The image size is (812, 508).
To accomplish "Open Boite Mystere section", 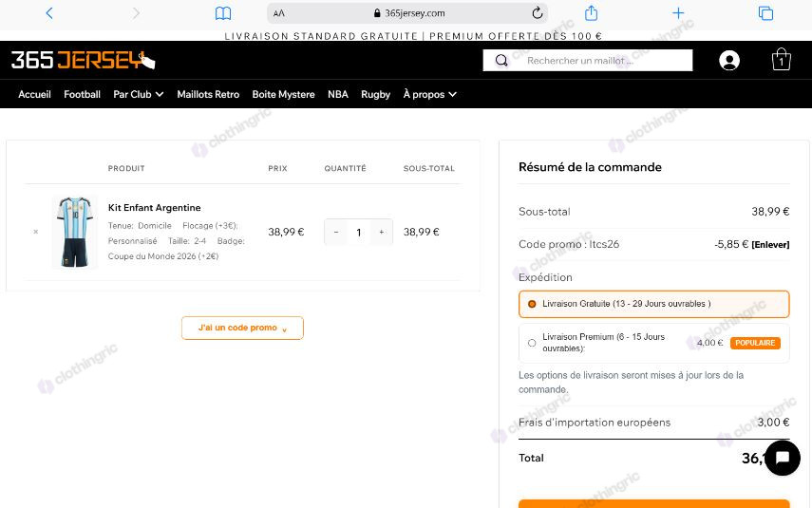I will [283, 94].
